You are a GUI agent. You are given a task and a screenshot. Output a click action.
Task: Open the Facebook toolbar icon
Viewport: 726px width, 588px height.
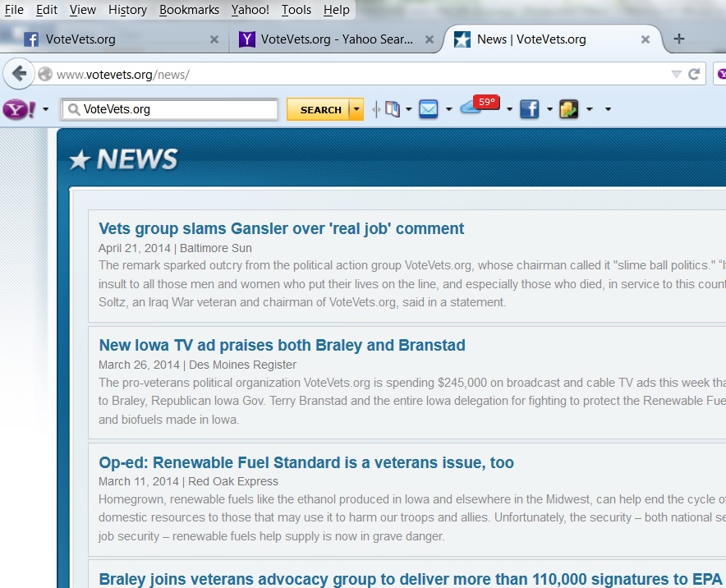pos(529,109)
